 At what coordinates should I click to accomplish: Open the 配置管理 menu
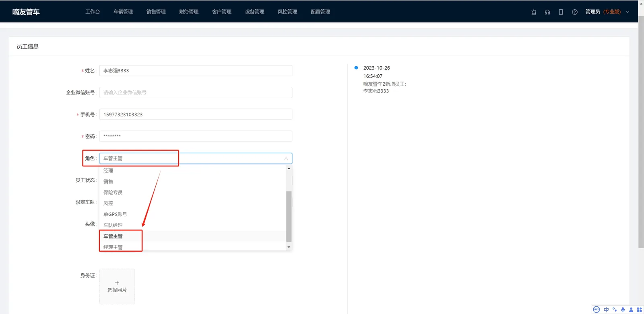pyautogui.click(x=320, y=12)
